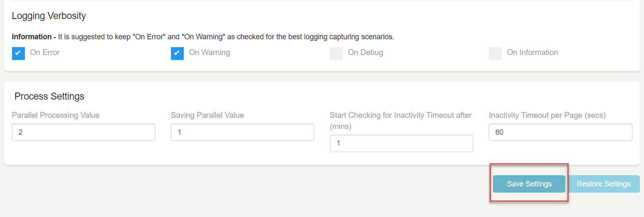Image resolution: width=644 pixels, height=217 pixels.
Task: Click the "Saving Parallel Value" field label
Action: [x=207, y=115]
